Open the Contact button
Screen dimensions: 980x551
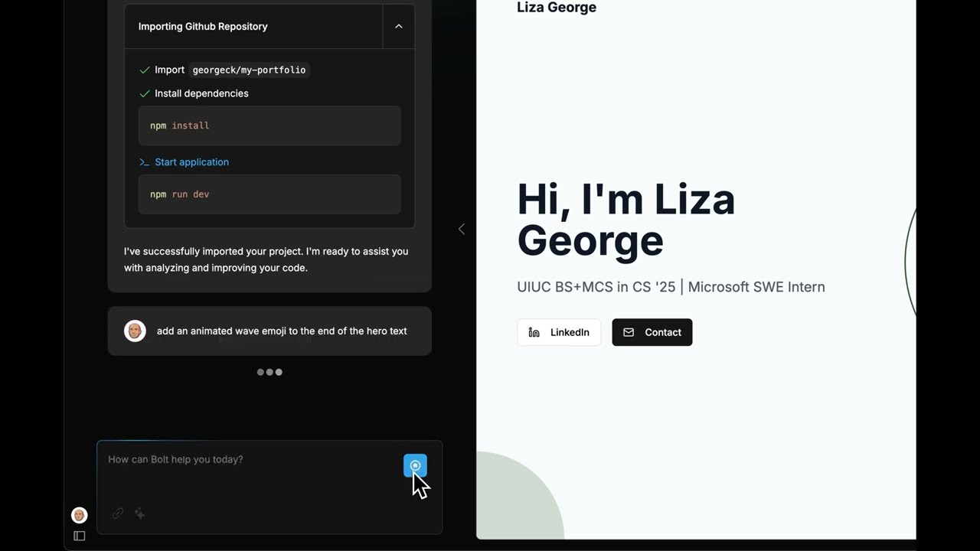[x=652, y=332]
